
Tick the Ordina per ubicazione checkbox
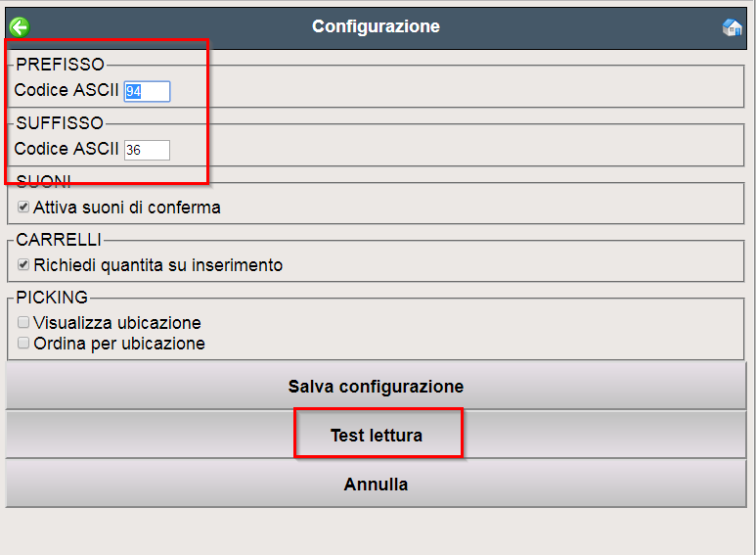pos(23,343)
